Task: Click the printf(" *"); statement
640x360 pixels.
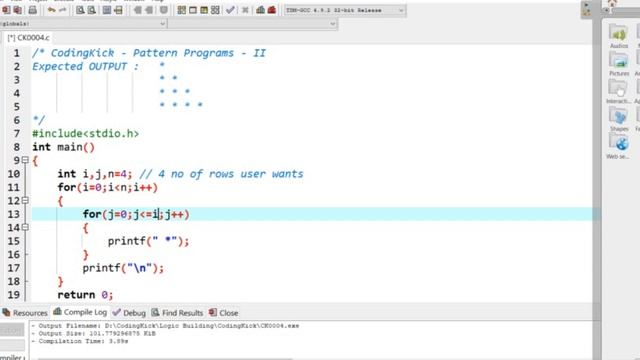Action: pos(149,241)
